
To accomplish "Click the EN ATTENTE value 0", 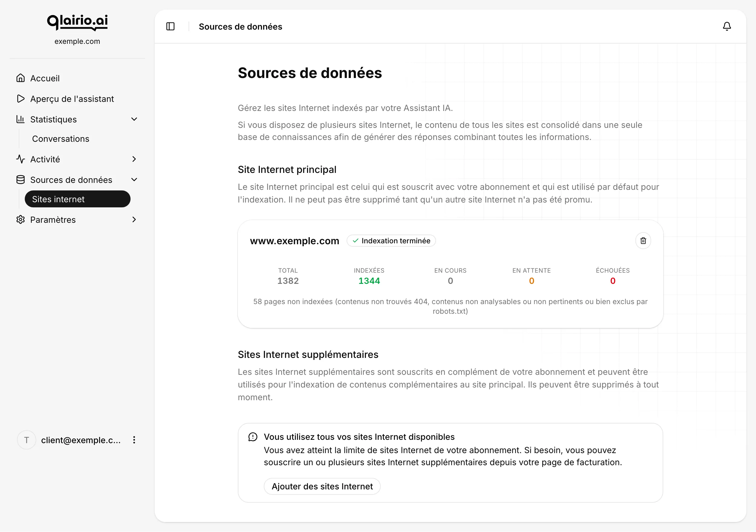I will pyautogui.click(x=531, y=281).
